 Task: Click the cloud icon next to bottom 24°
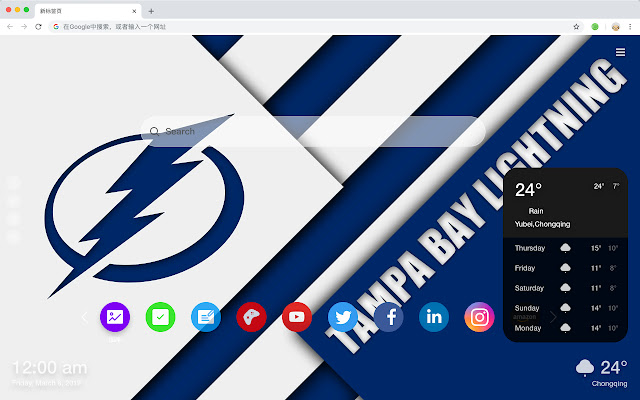point(584,367)
